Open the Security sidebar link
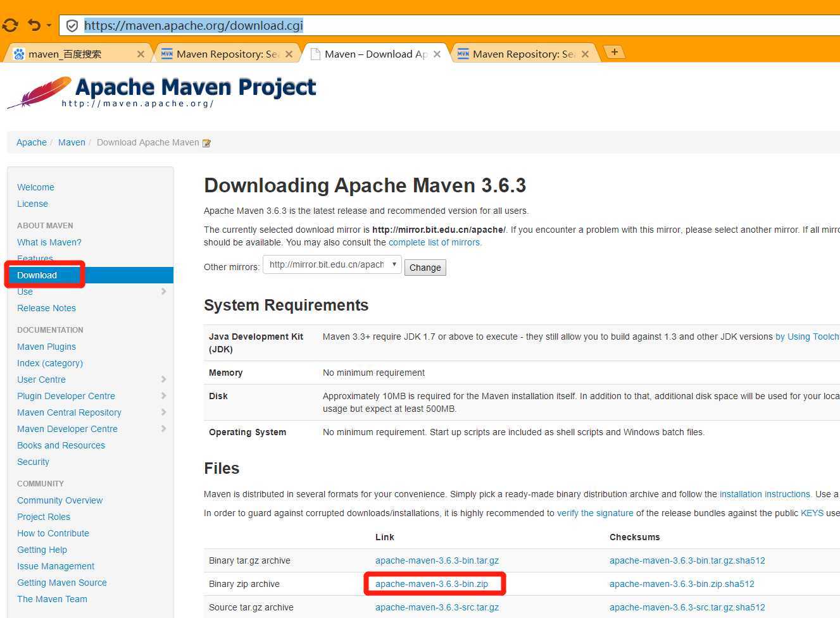Viewport: 840px width, 618px height. tap(33, 462)
